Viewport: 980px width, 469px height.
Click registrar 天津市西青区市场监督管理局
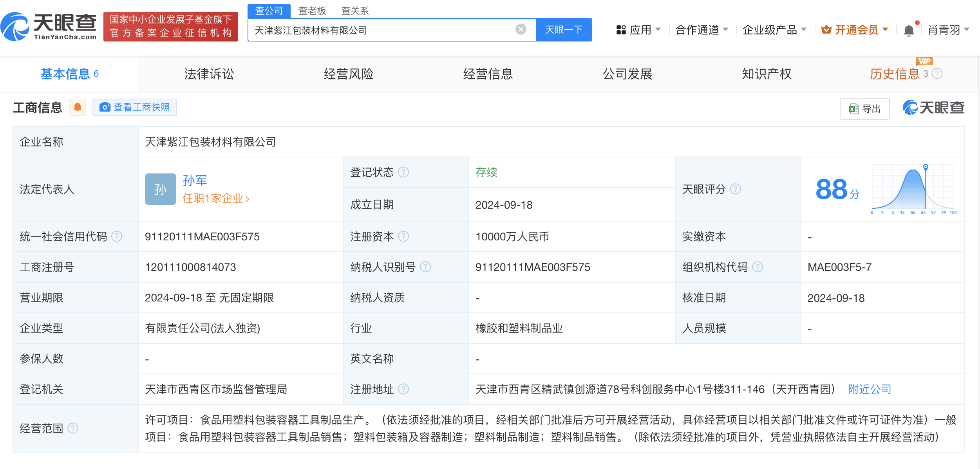(216, 389)
